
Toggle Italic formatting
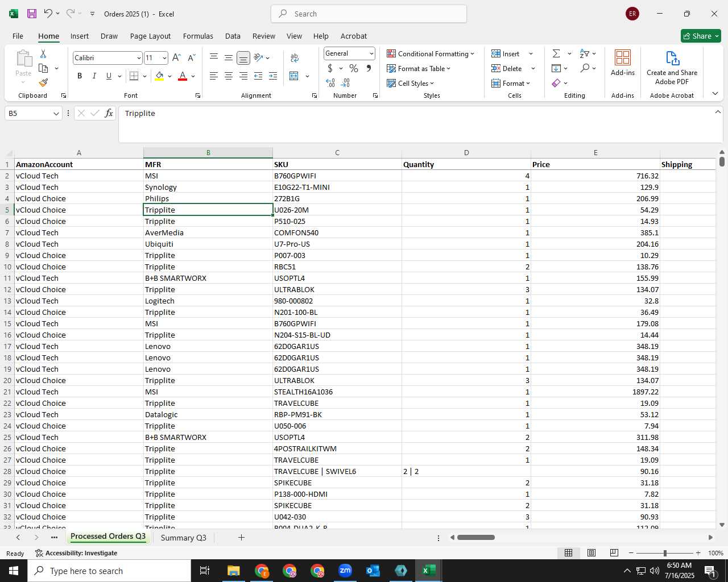pyautogui.click(x=94, y=76)
